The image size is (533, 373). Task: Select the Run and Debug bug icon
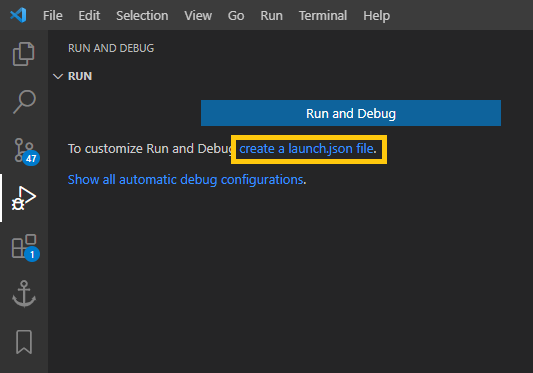point(24,198)
